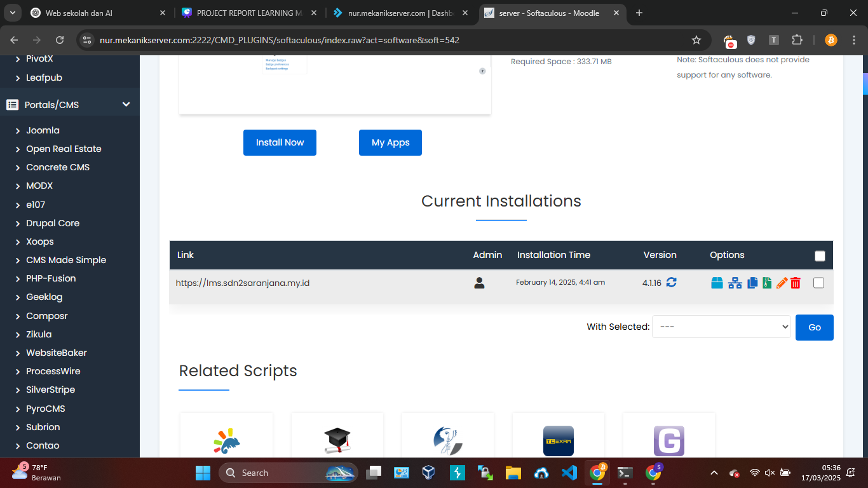Open the Contao sidebar link
This screenshot has width=868, height=488.
(43, 445)
